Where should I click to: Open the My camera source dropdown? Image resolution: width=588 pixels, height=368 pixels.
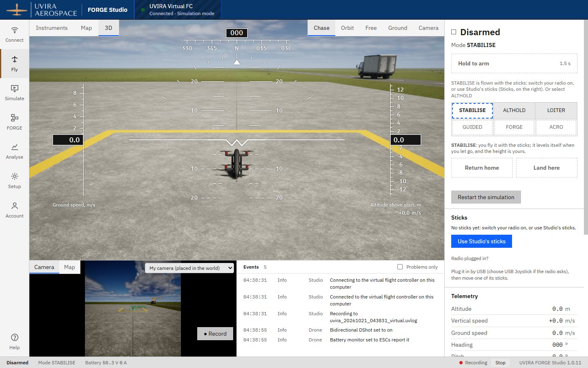tap(189, 268)
